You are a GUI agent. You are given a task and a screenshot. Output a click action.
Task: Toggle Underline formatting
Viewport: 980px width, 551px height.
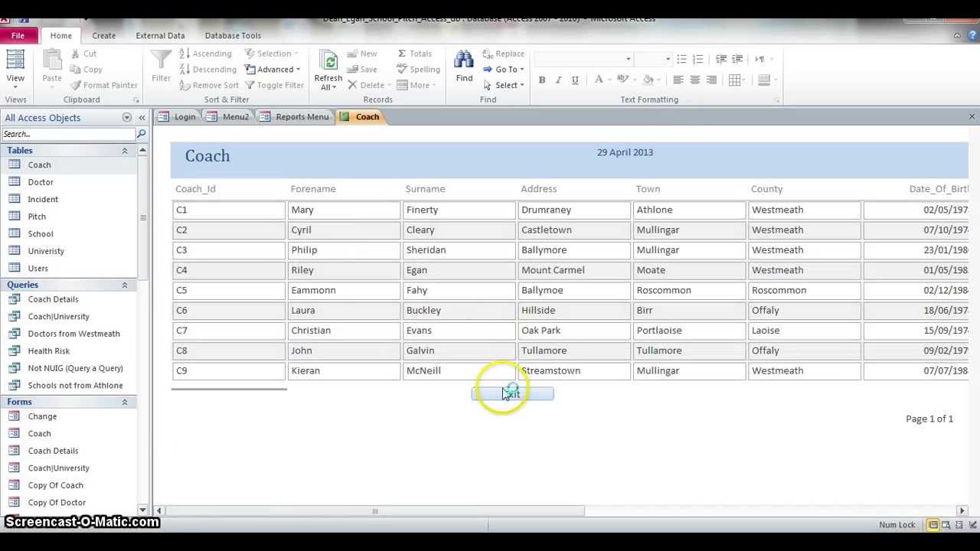[x=574, y=80]
